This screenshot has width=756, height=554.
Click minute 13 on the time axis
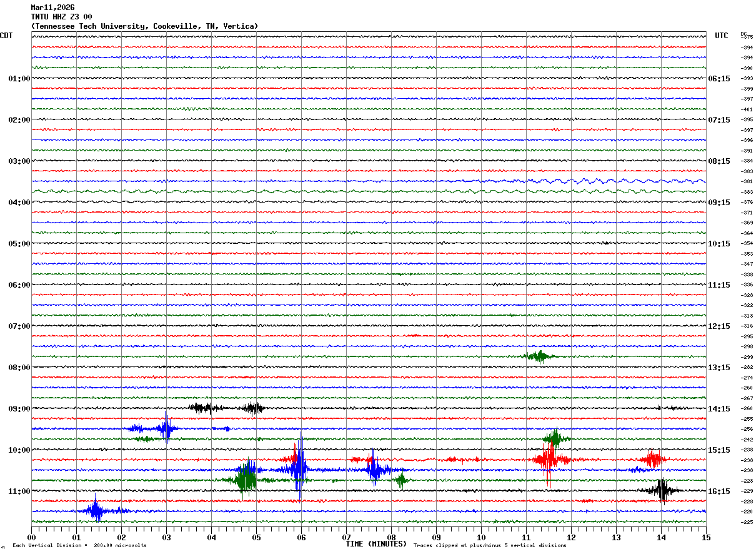click(x=616, y=537)
